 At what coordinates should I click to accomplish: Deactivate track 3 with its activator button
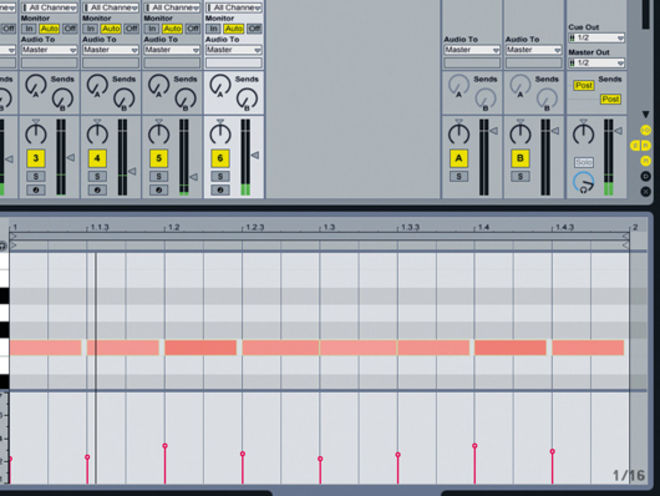(36, 158)
